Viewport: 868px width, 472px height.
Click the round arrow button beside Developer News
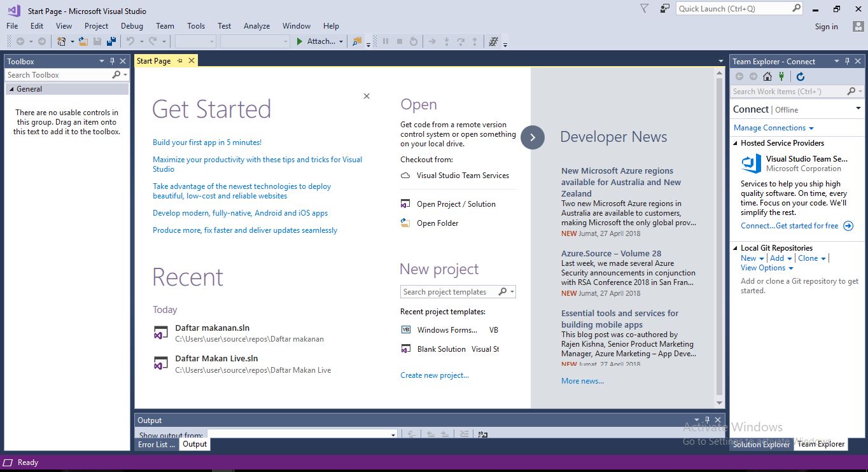tap(533, 137)
